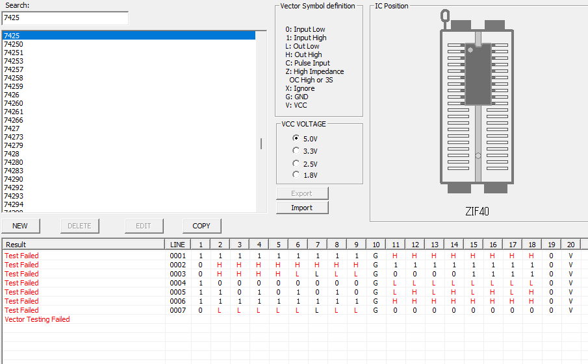Click the COPY button

(201, 226)
